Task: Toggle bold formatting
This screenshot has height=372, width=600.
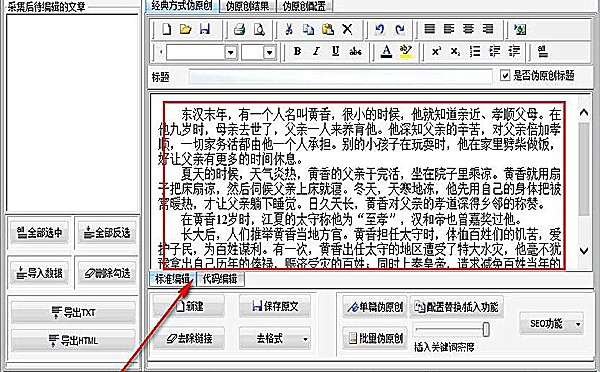Action: click(x=297, y=51)
